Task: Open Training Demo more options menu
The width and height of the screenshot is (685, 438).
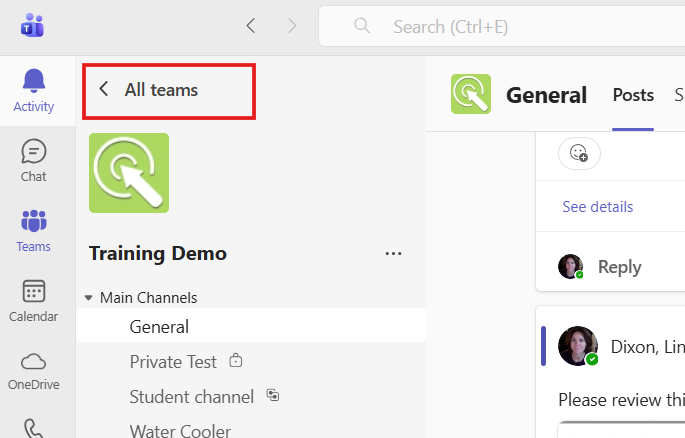Action: click(x=393, y=254)
